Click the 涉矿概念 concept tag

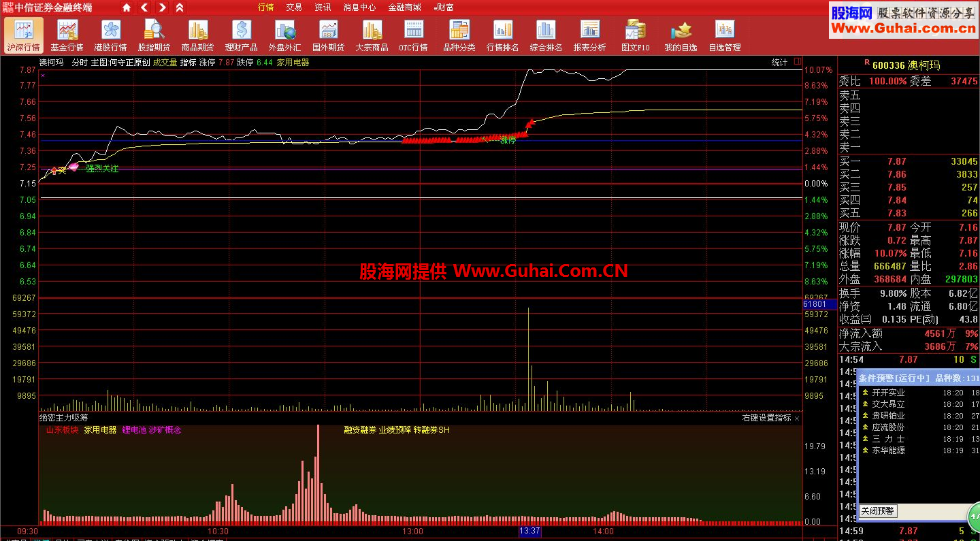pos(165,430)
